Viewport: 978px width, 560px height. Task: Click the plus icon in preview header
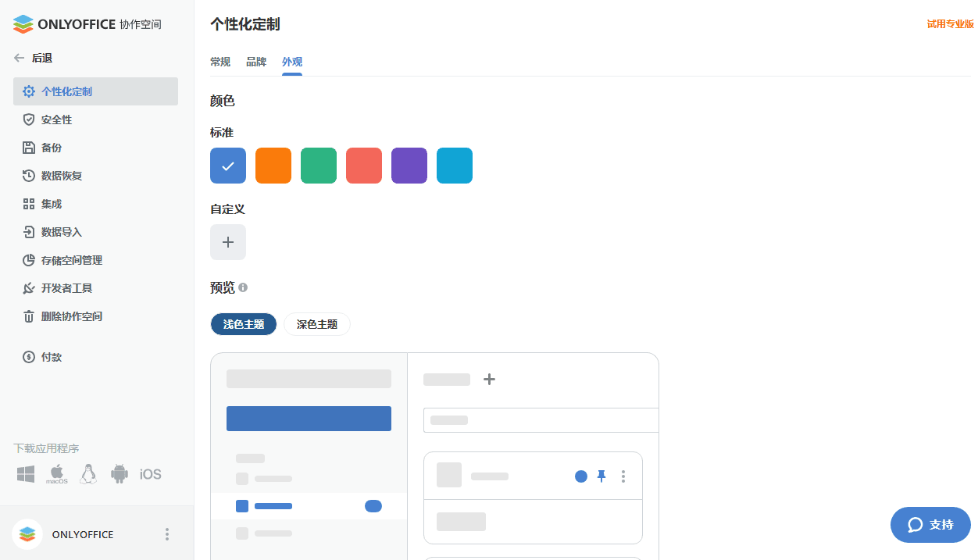pos(489,379)
